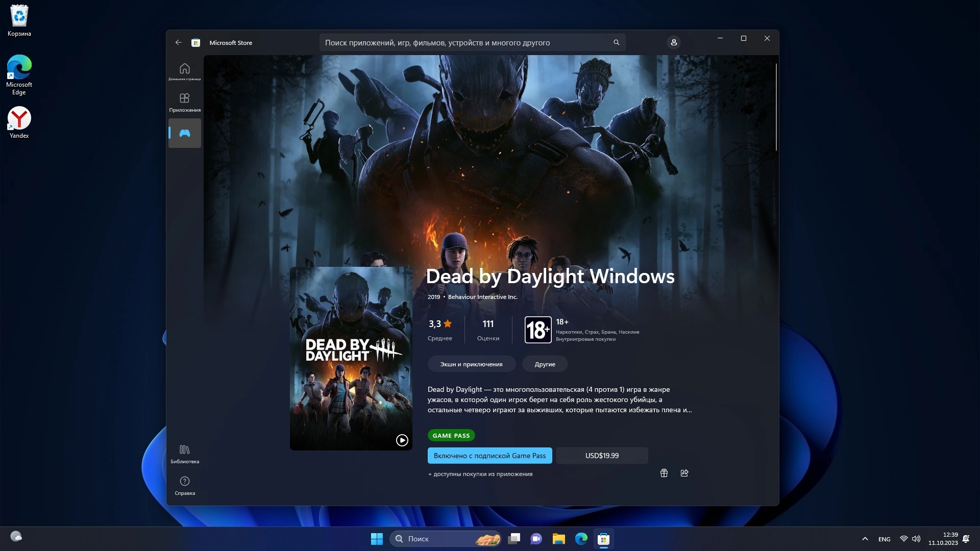This screenshot has height=551, width=980.
Task: Click Включено с подпиской Game Pass button
Action: point(489,456)
